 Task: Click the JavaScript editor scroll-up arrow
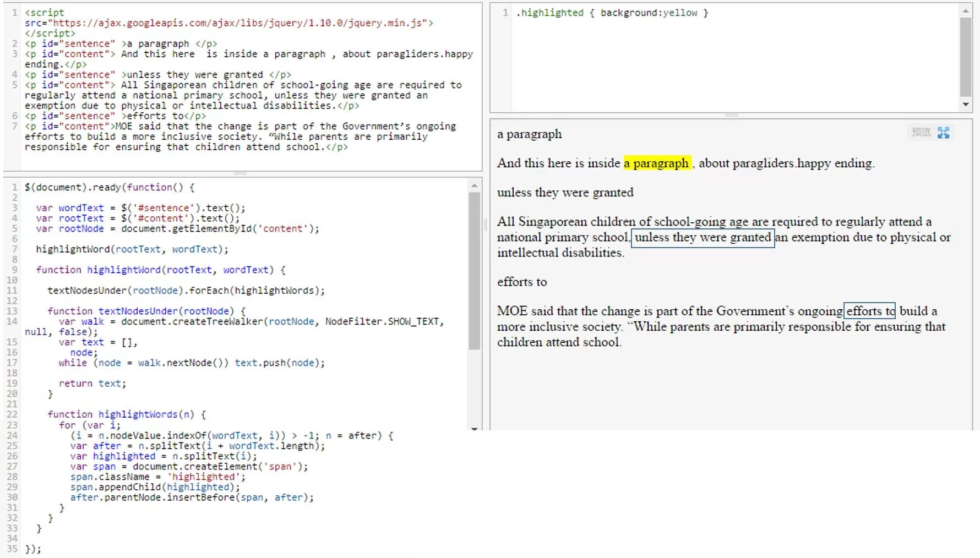point(474,186)
